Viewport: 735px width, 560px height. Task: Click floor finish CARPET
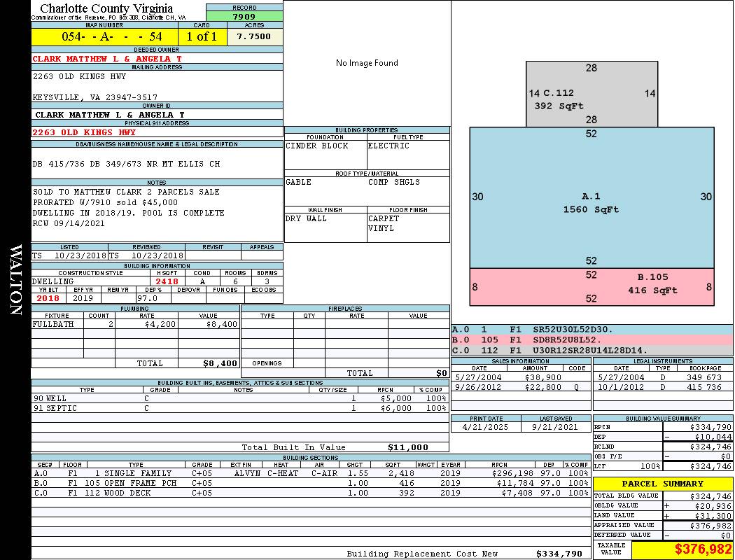tap(384, 218)
